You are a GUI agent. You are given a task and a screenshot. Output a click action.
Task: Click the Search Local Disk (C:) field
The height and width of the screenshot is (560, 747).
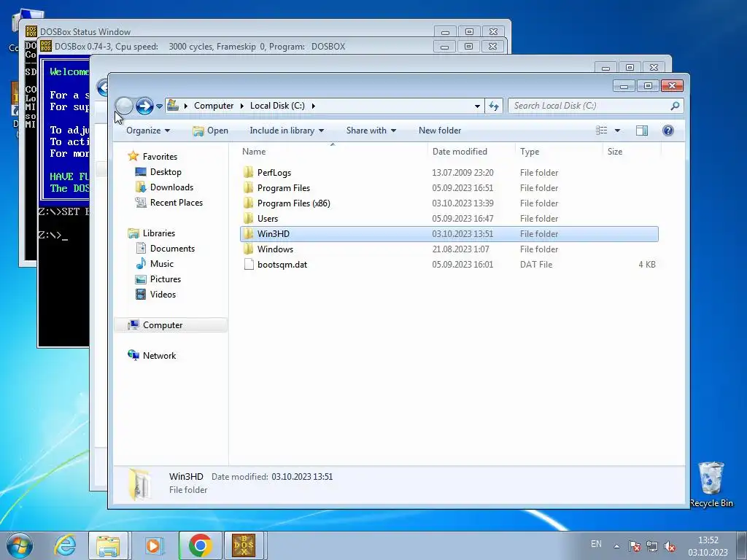(595, 106)
